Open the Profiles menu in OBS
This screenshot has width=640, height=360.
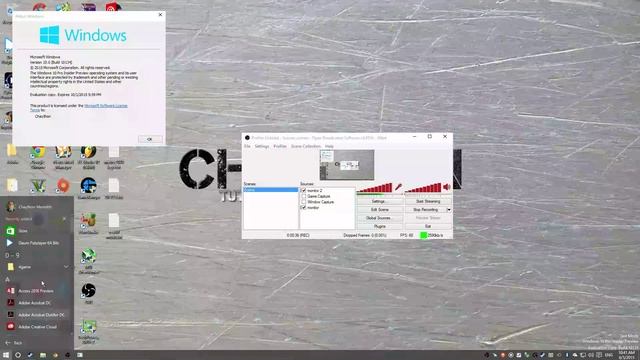tap(280, 146)
